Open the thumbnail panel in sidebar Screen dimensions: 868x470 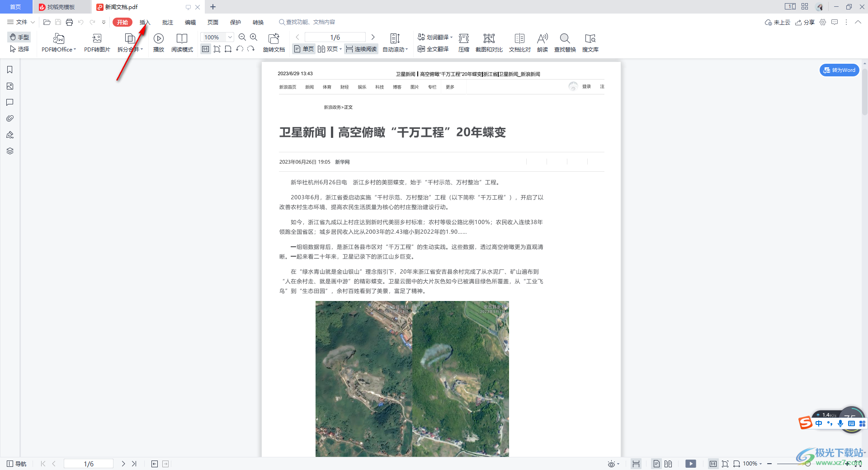point(10,86)
